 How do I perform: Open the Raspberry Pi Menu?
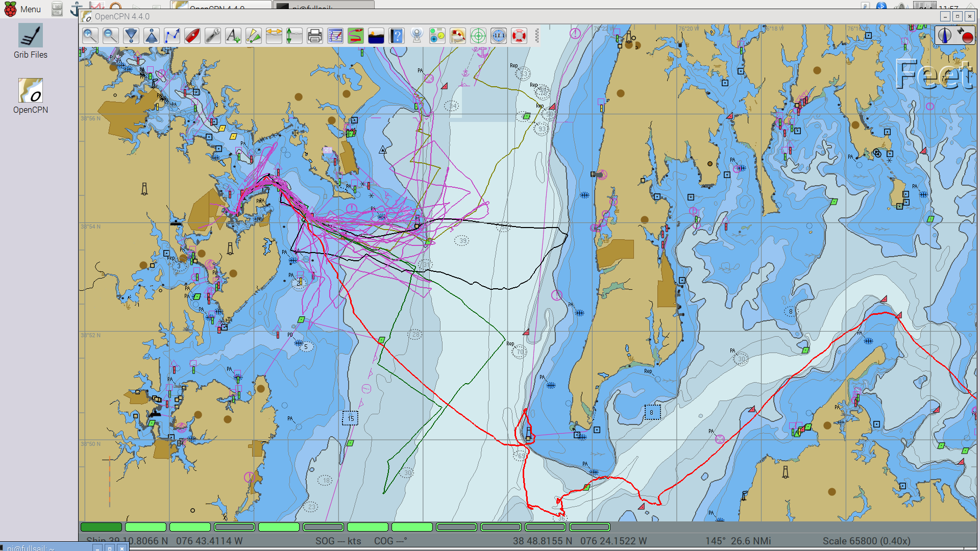pyautogui.click(x=22, y=9)
